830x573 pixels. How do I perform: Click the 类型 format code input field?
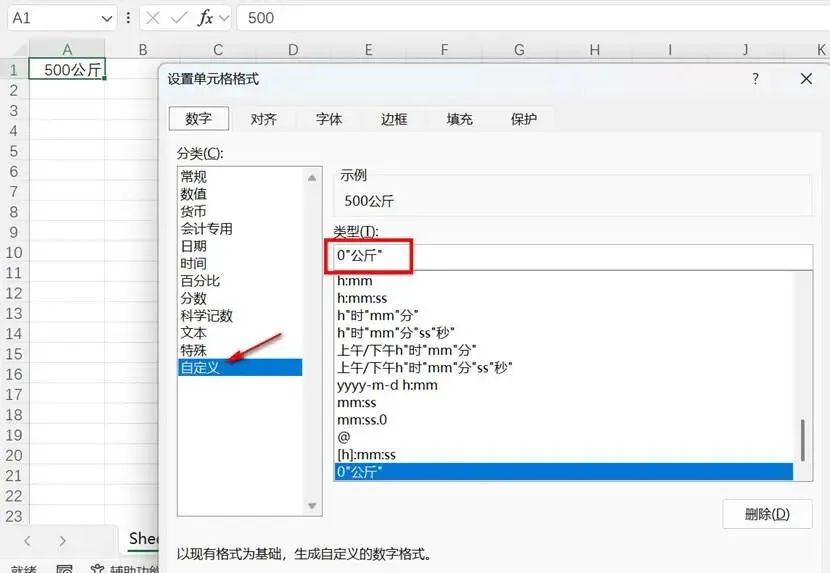tap(573, 256)
